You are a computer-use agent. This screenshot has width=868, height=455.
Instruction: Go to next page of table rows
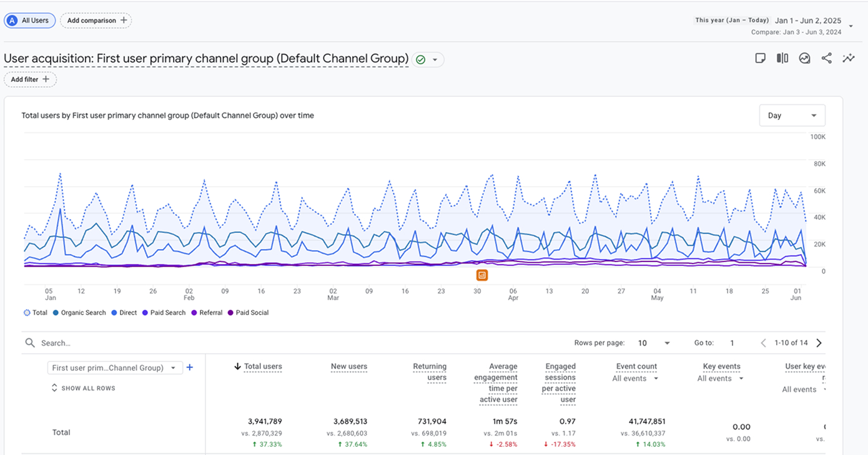[x=819, y=343]
